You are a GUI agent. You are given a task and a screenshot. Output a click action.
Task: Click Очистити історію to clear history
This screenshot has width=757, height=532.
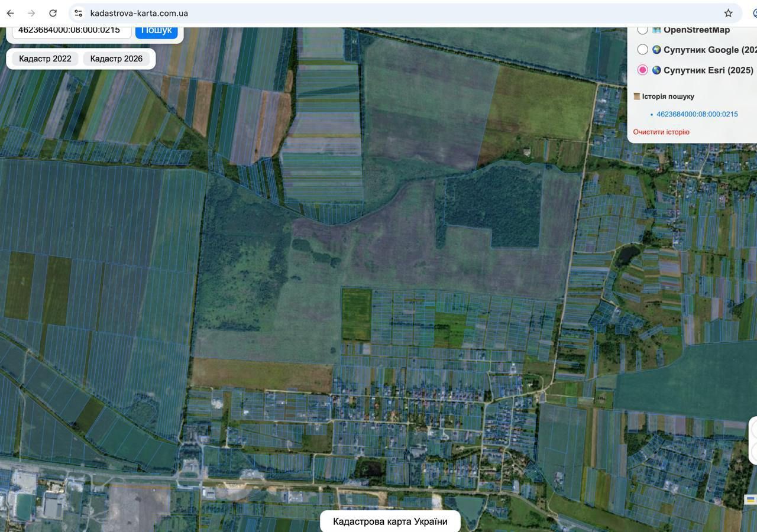pyautogui.click(x=661, y=132)
